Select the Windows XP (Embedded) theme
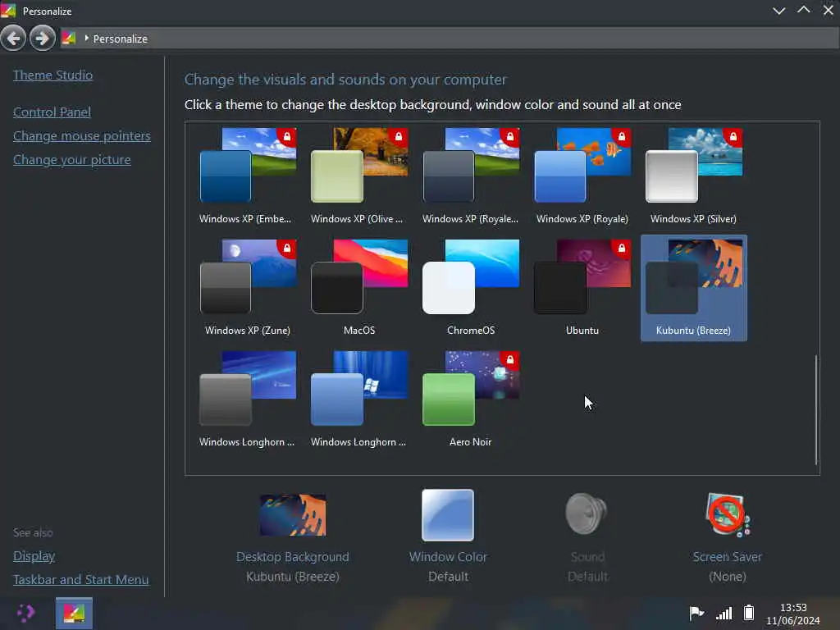Screen dimensions: 840x630 click(x=248, y=176)
